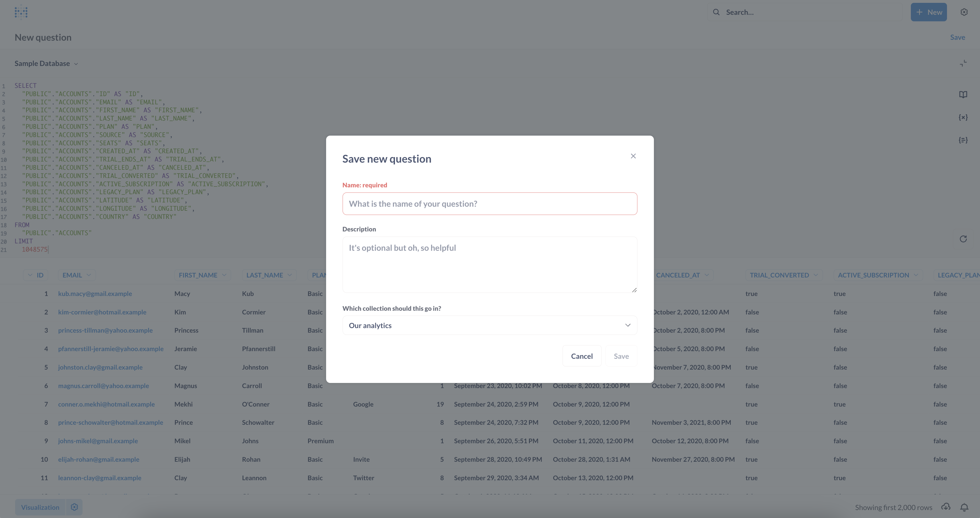Click the November 27, 2020, 8:00 PM cell

tap(693, 459)
